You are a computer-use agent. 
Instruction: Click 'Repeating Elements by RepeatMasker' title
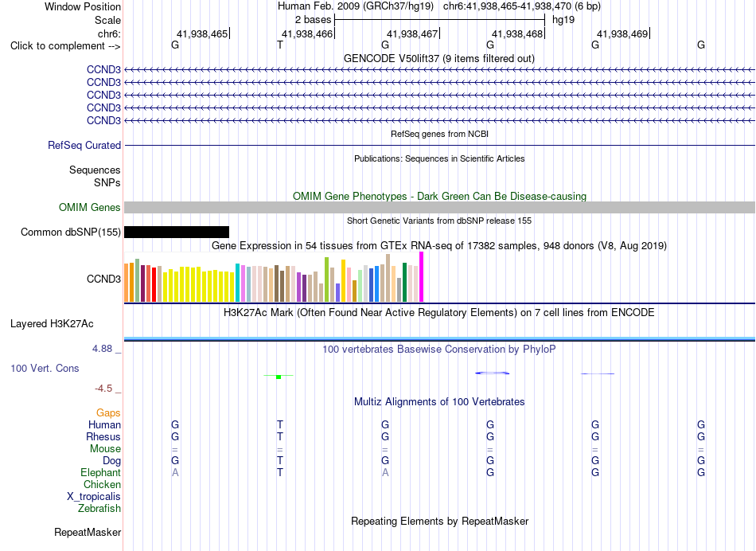[439, 521]
